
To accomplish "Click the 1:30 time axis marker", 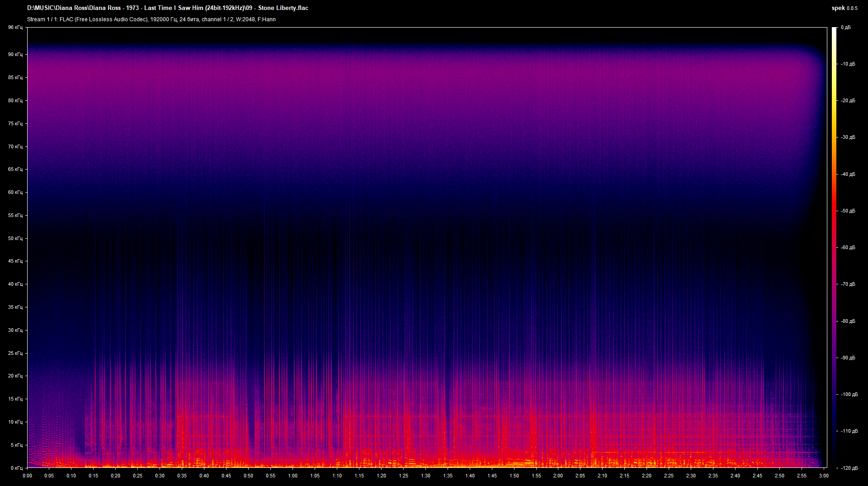I will [425, 476].
